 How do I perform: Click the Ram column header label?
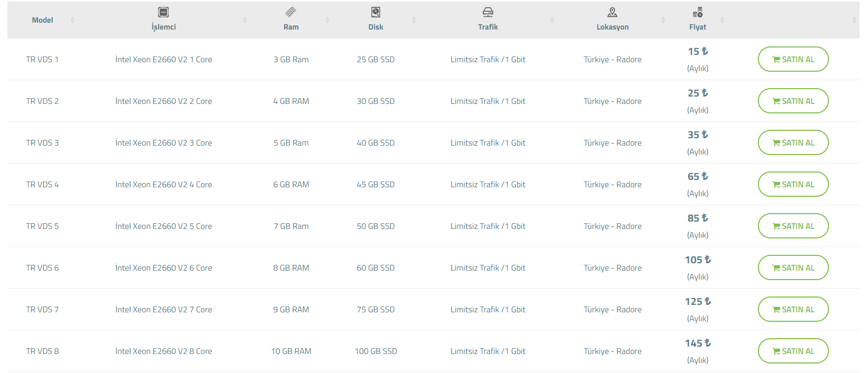(x=291, y=27)
